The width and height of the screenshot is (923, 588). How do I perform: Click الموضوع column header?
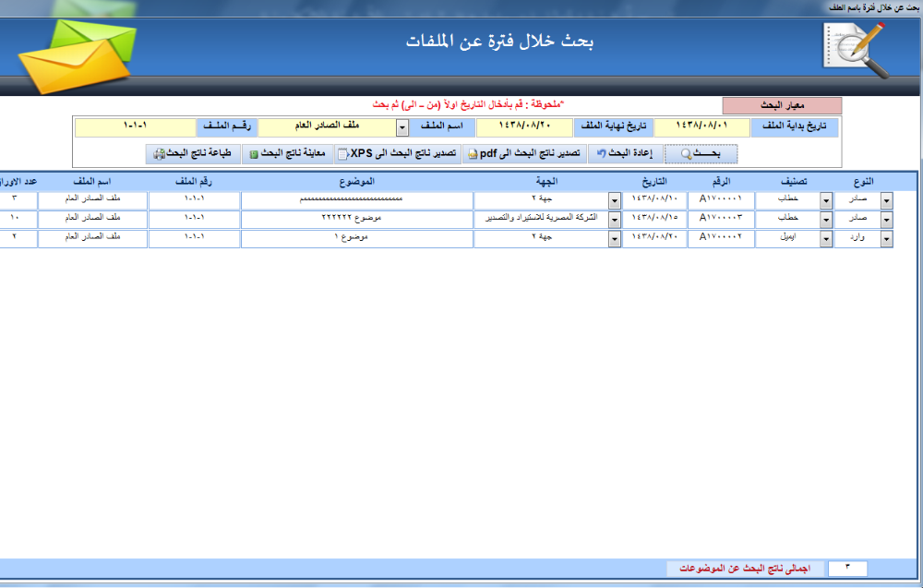click(x=356, y=182)
